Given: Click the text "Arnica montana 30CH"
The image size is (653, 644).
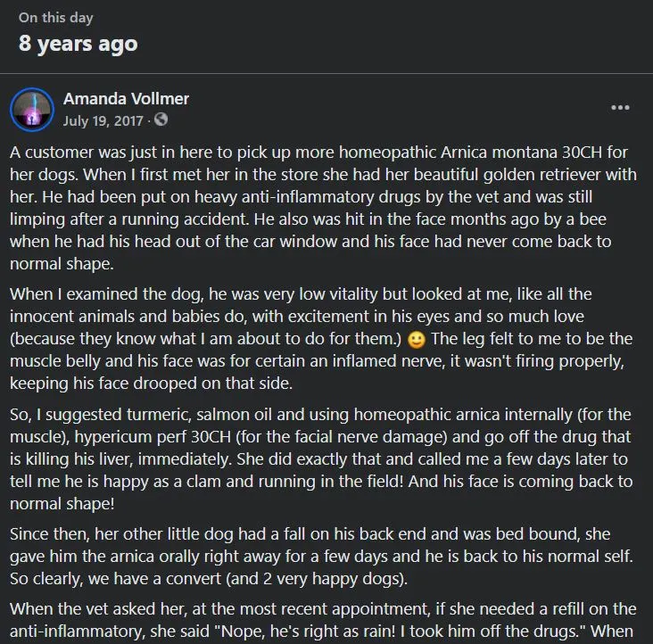Looking at the screenshot, I should [521, 153].
